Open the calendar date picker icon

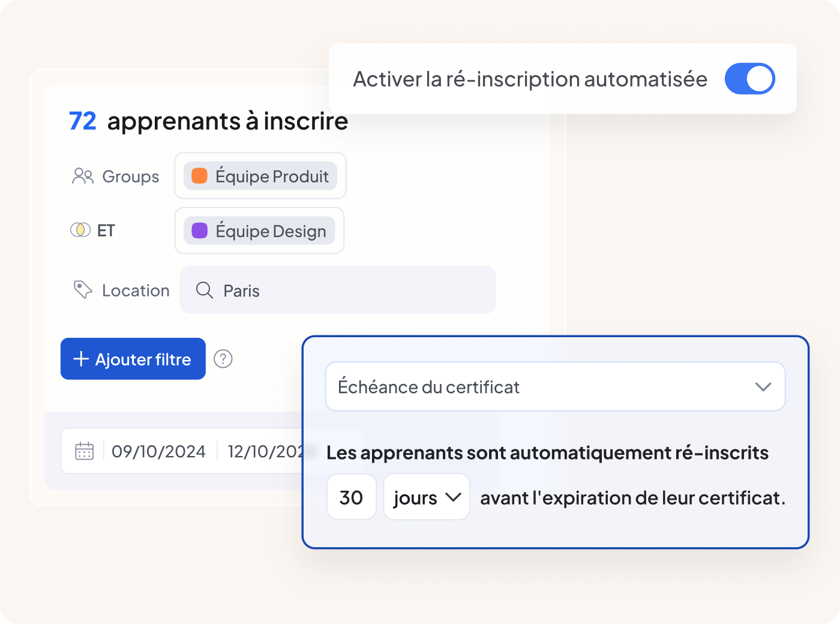(x=85, y=451)
